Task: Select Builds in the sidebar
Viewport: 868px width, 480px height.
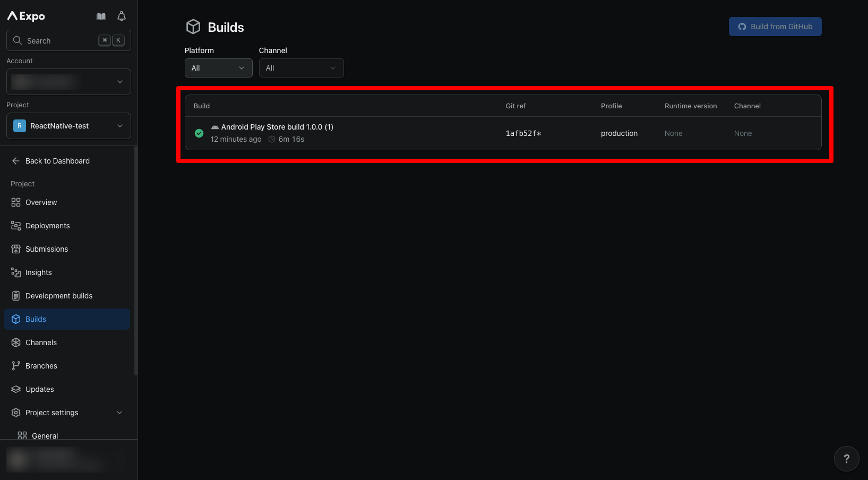Action: [67, 319]
